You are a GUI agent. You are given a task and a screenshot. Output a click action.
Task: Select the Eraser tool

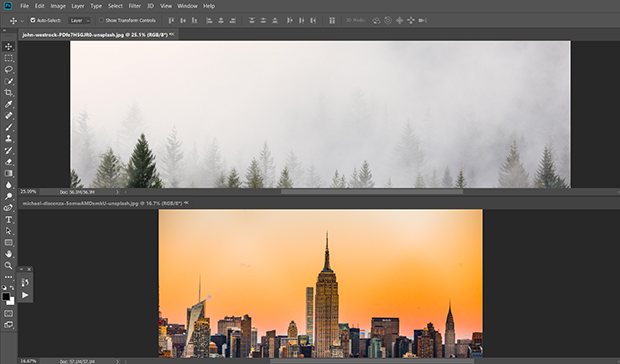click(8, 162)
